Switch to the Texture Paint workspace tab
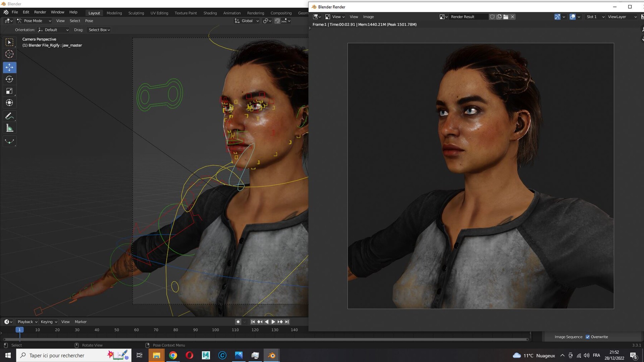Image resolution: width=644 pixels, height=362 pixels. [x=186, y=13]
